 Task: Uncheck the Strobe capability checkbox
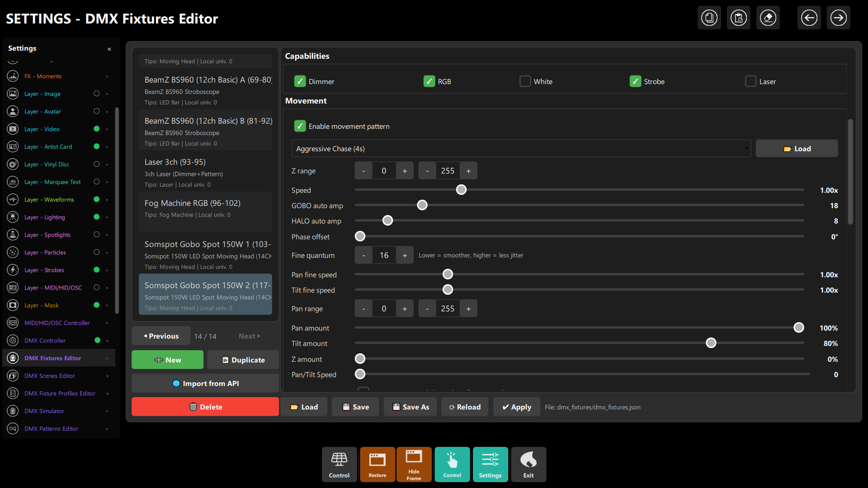click(636, 81)
